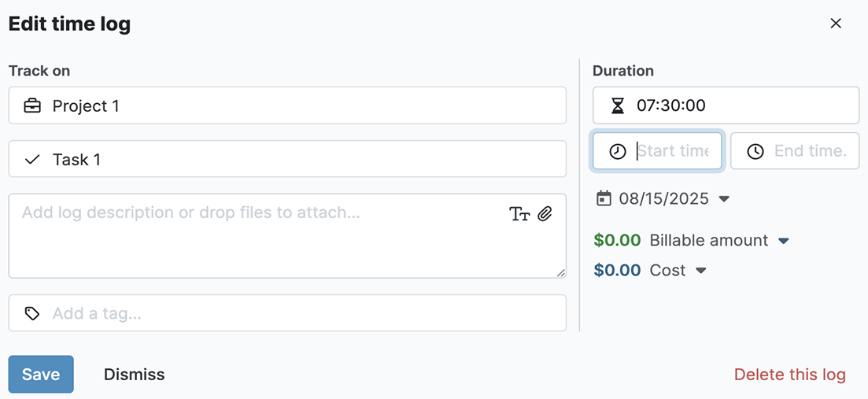Click the briefcase icon beside Project 1
The image size is (868, 399).
pyautogui.click(x=32, y=105)
